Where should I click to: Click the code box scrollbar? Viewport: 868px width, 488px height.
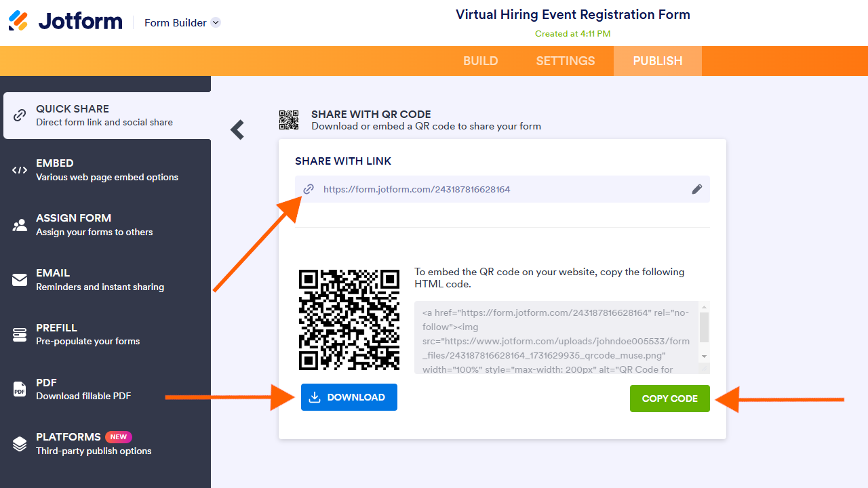705,327
